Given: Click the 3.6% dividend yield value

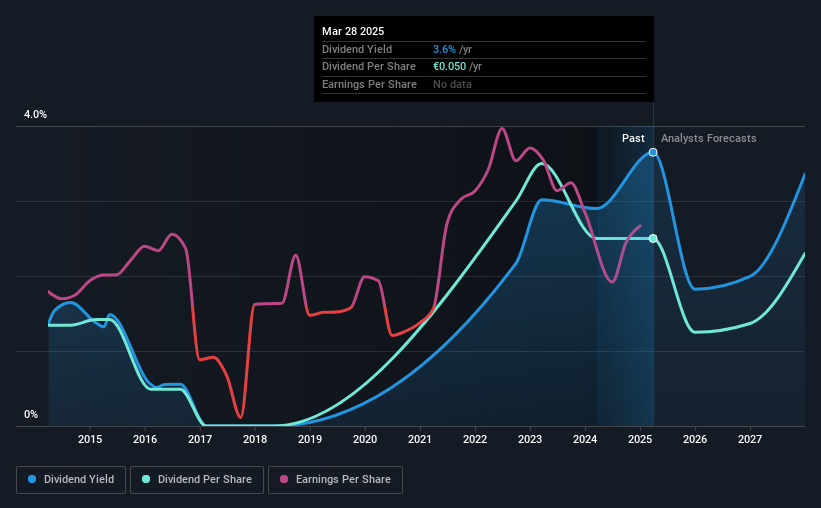Looking at the screenshot, I should point(444,49).
